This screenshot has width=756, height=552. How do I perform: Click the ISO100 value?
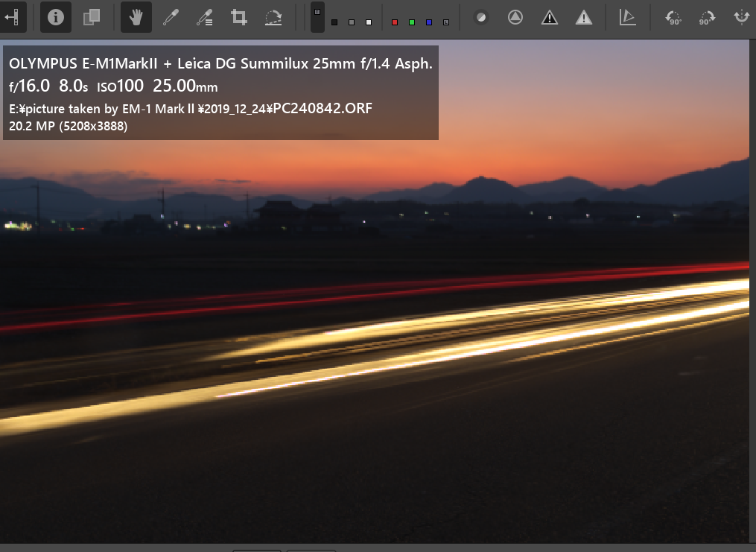click(121, 86)
